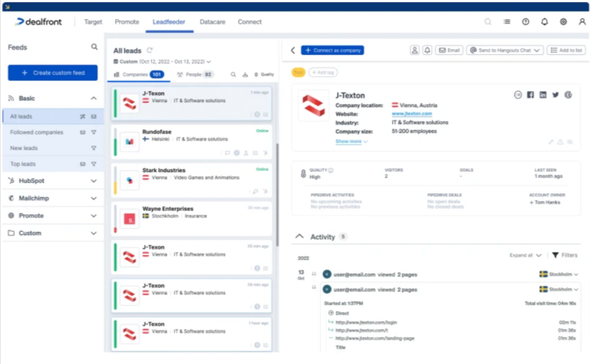Click the Add tag button
This screenshot has height=364, width=590.
323,73
